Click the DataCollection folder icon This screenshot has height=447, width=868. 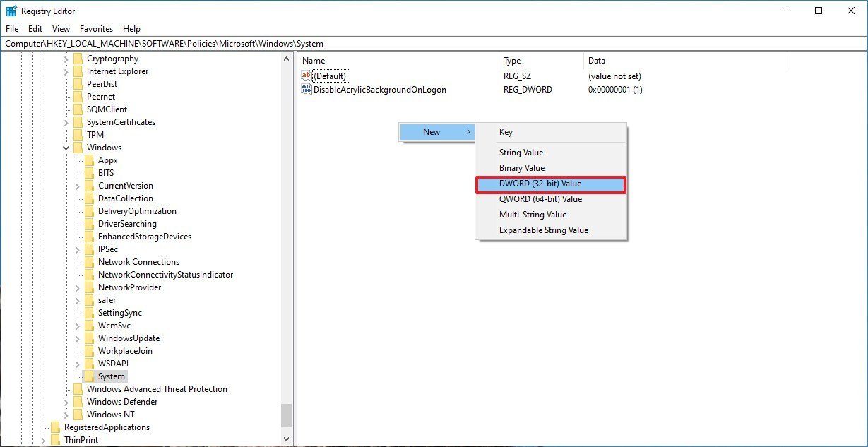click(x=89, y=198)
